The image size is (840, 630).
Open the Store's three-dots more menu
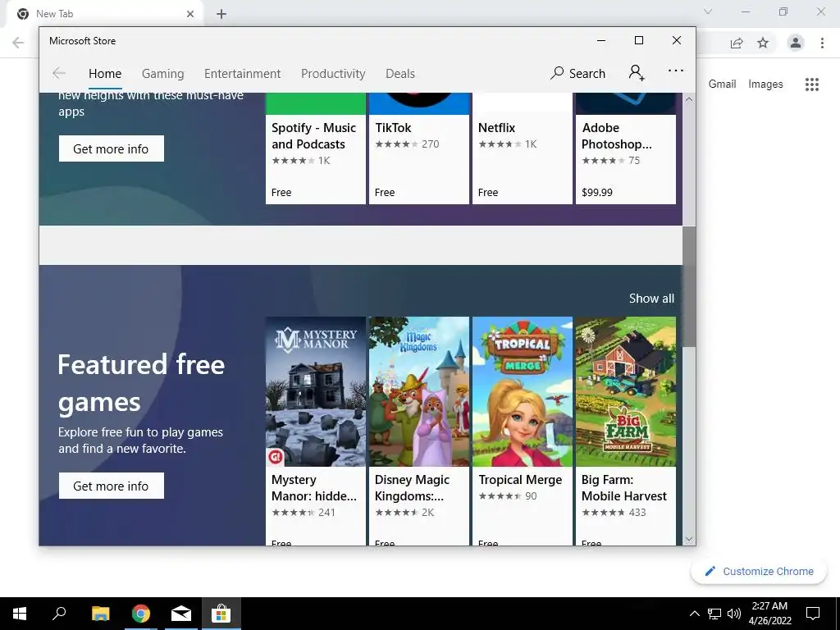click(x=676, y=71)
